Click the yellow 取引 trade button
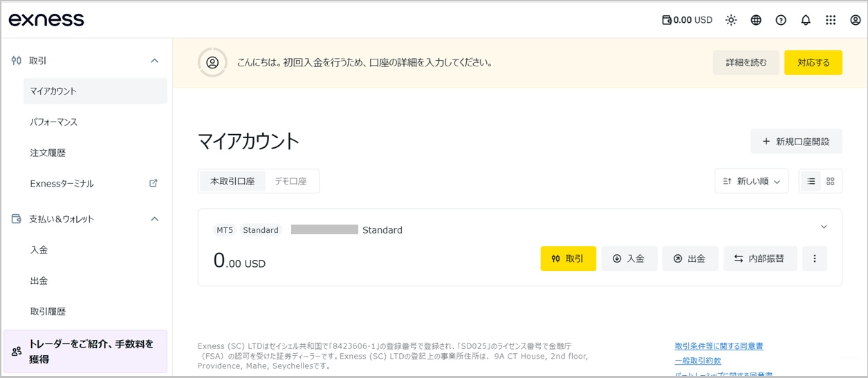This screenshot has height=378, width=868. click(x=569, y=258)
